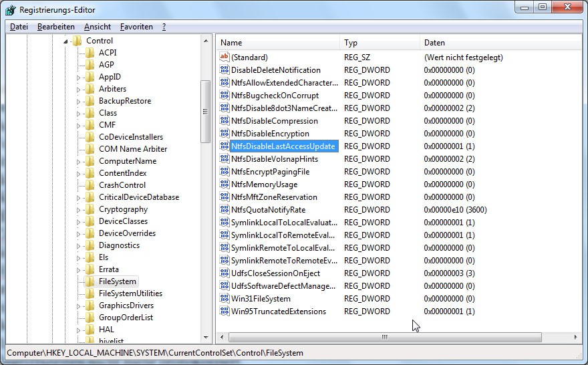Expand the AppID registry key
This screenshot has height=365, width=588.
coord(78,78)
